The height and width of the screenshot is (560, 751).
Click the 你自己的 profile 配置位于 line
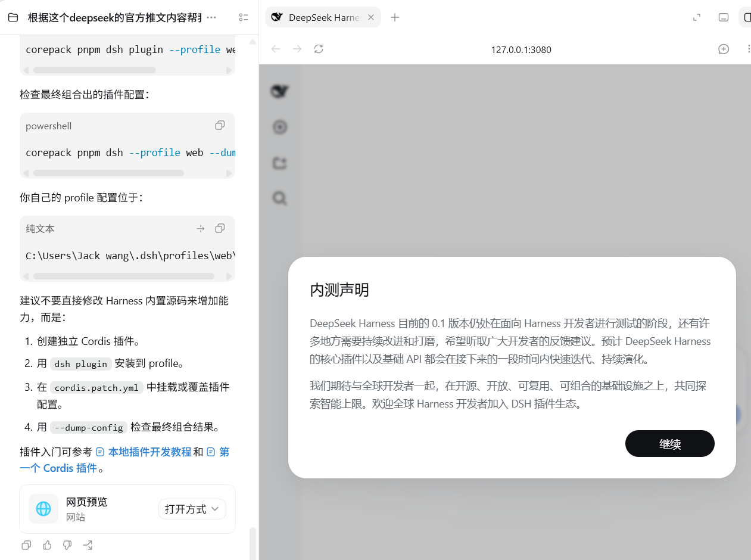(82, 197)
